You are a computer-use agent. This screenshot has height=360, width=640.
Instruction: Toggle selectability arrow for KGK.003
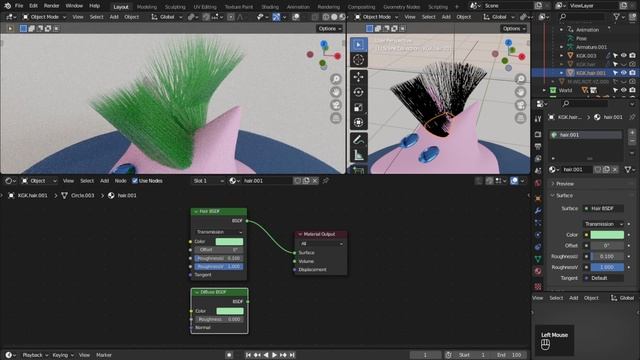click(x=615, y=56)
